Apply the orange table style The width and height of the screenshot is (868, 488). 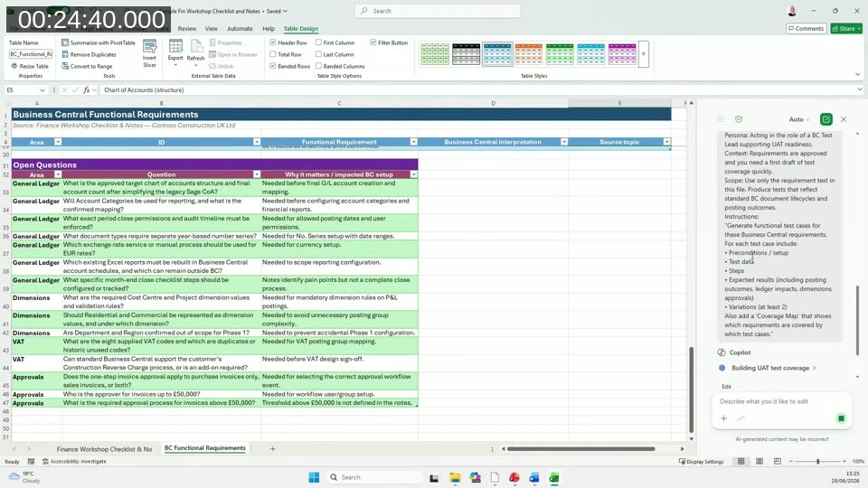click(x=529, y=54)
